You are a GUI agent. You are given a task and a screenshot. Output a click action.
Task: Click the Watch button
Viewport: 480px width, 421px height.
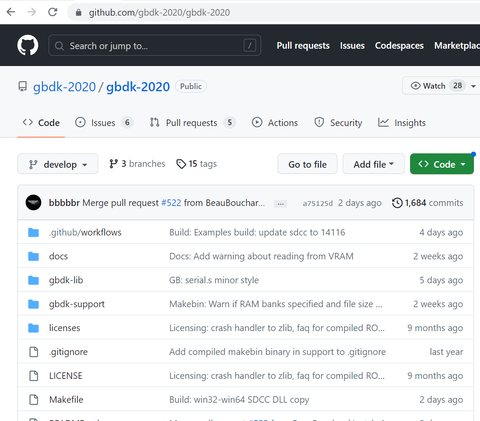pos(441,86)
